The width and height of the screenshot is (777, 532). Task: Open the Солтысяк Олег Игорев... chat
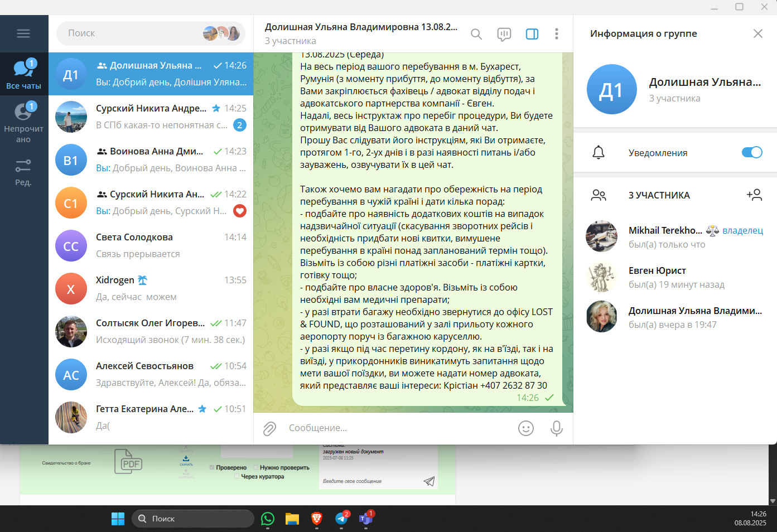151,332
